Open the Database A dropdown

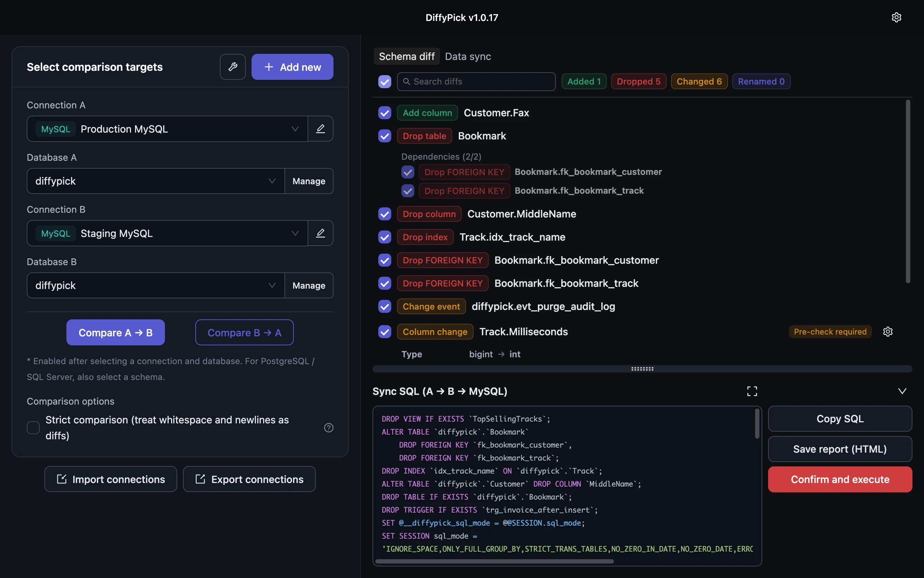pos(156,181)
